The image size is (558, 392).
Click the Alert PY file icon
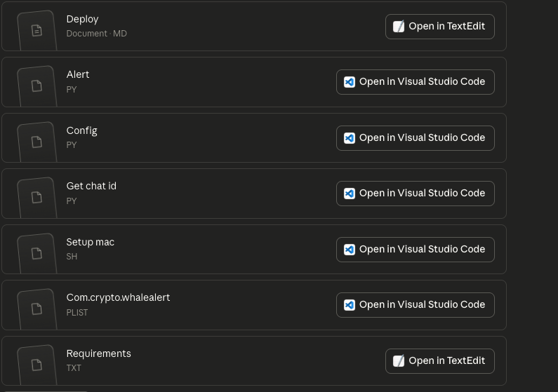click(36, 86)
